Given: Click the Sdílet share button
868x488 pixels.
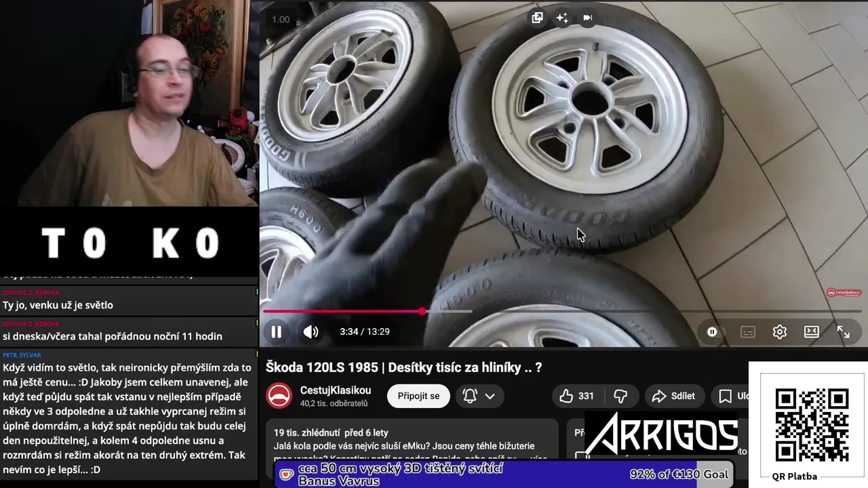Looking at the screenshot, I should pos(673,396).
